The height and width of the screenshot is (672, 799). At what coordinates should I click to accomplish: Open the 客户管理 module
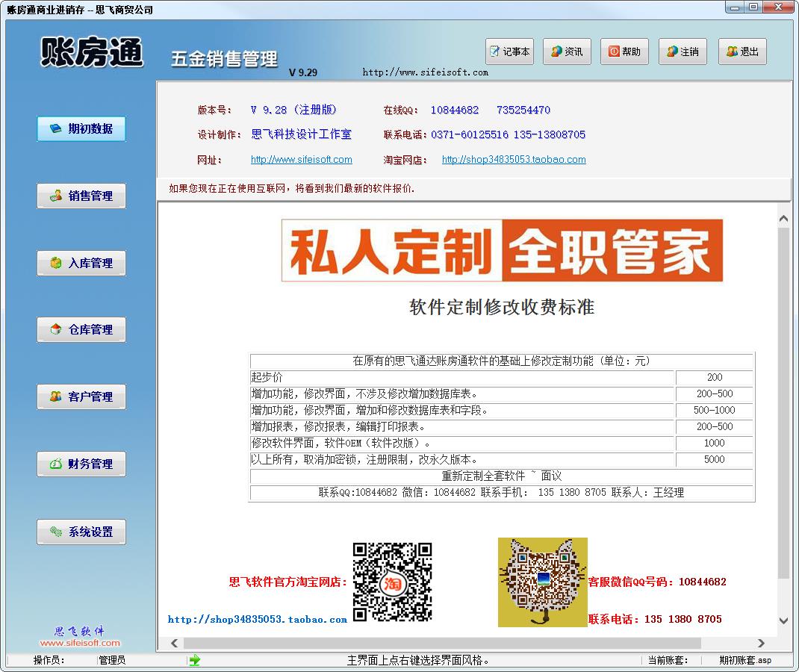click(81, 397)
